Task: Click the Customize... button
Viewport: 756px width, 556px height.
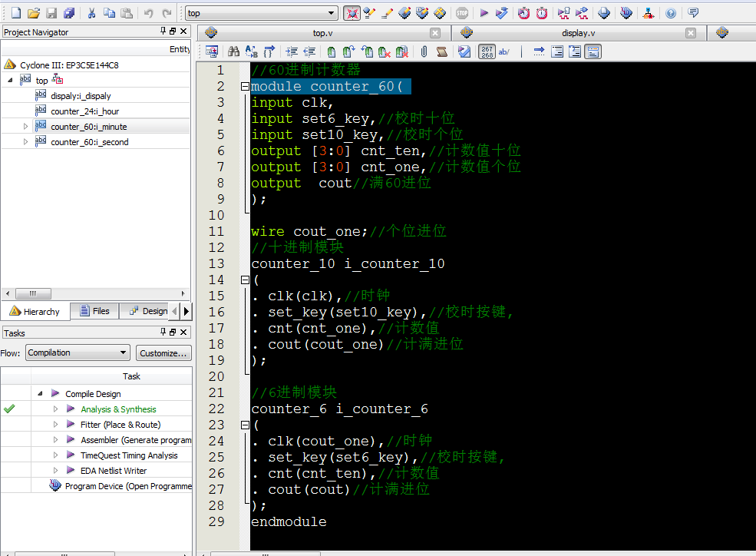Action: click(x=163, y=353)
